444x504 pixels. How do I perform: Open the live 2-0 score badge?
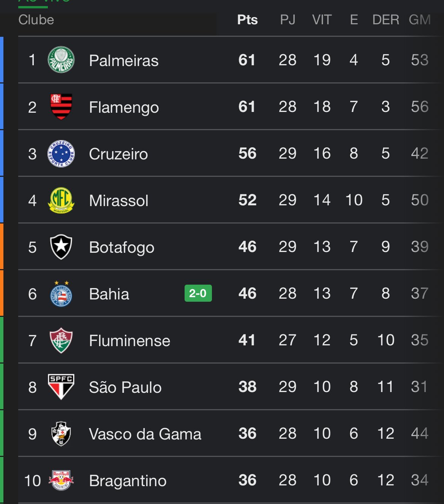tap(198, 293)
